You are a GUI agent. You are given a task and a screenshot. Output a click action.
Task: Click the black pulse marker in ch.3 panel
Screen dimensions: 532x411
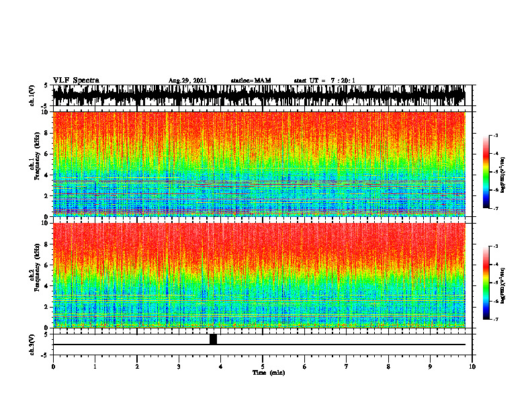click(x=213, y=339)
